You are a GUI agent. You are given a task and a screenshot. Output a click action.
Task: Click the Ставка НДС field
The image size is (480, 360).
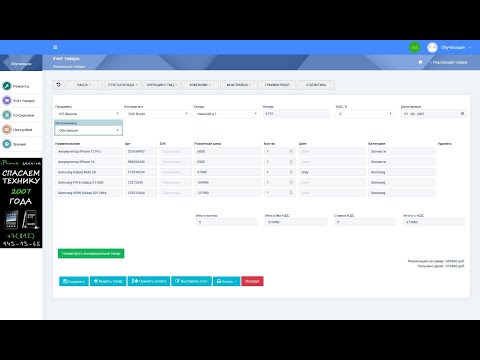pos(365,222)
